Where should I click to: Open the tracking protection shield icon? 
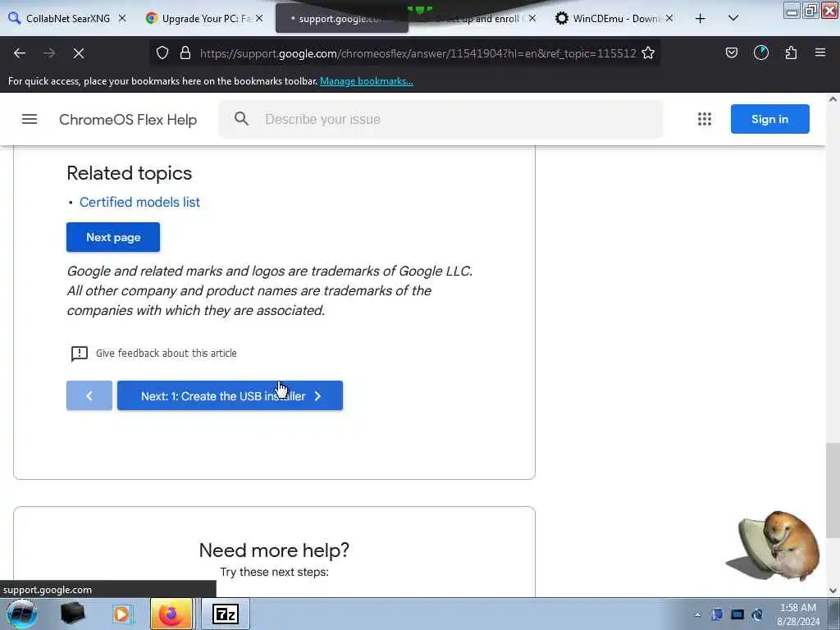[162, 53]
